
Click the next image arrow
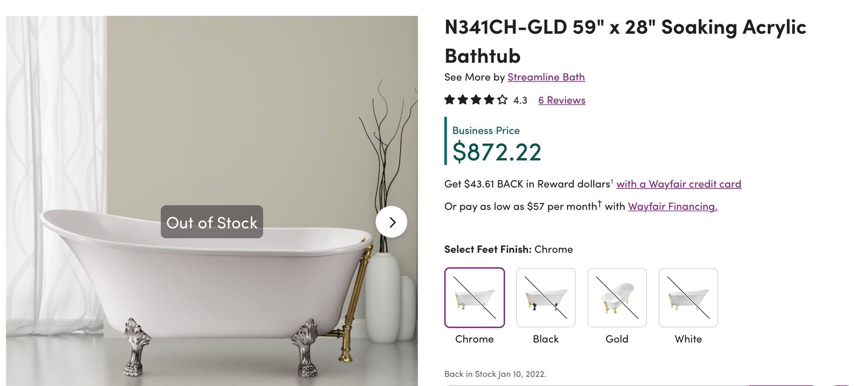392,222
